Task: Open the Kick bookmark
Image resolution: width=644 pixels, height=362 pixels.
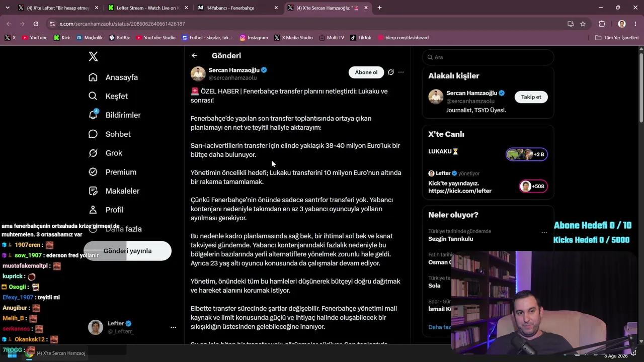Action: point(61,38)
